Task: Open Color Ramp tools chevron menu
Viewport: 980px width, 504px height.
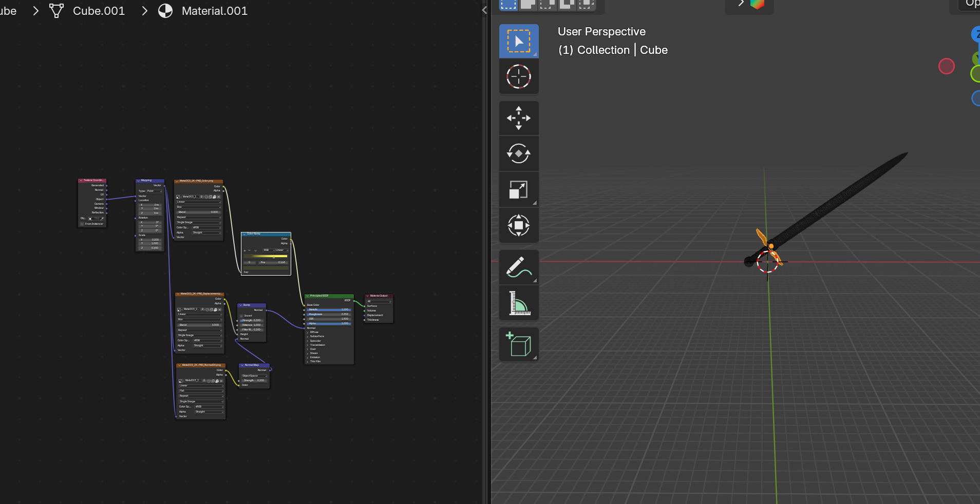Action: 255,250
